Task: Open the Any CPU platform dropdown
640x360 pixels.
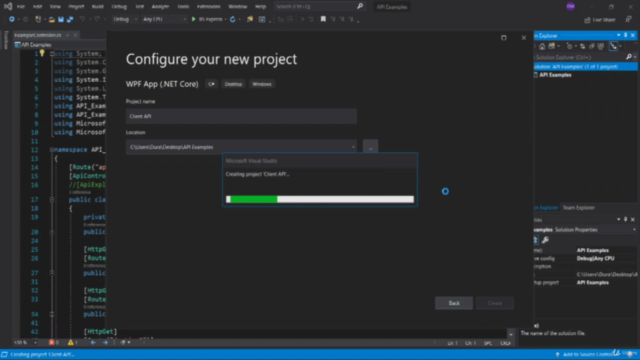Action: pyautogui.click(x=164, y=19)
